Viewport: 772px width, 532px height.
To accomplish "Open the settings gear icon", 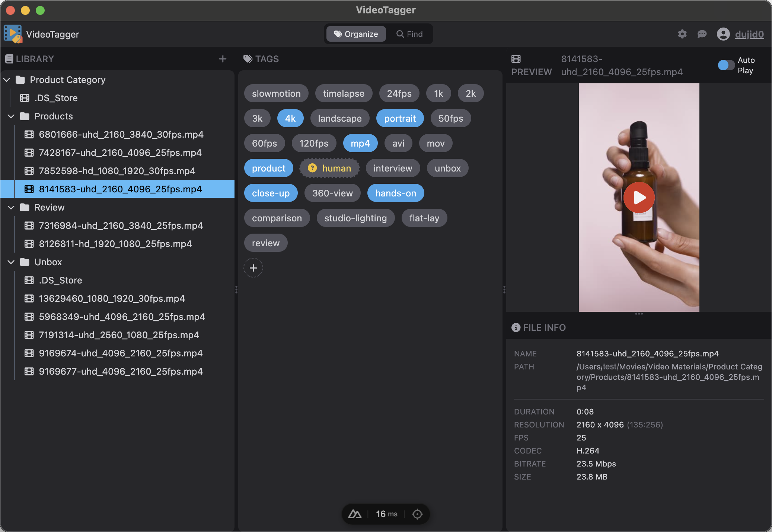I will point(682,34).
